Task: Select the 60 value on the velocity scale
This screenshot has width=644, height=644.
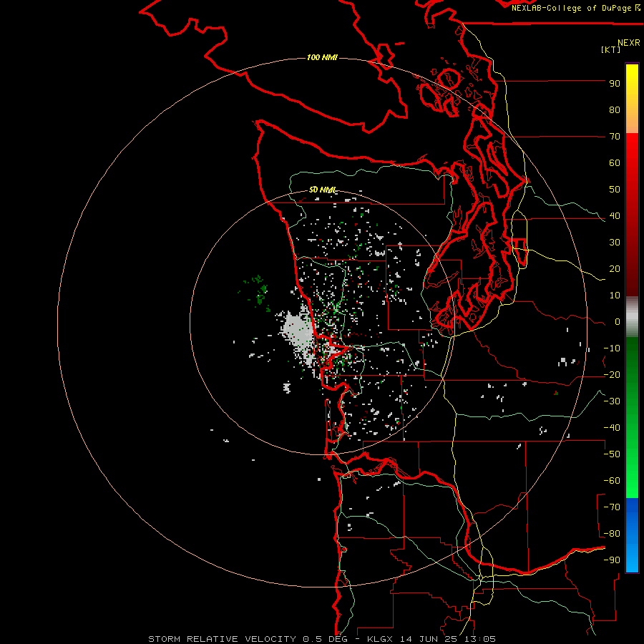Action: pos(615,163)
